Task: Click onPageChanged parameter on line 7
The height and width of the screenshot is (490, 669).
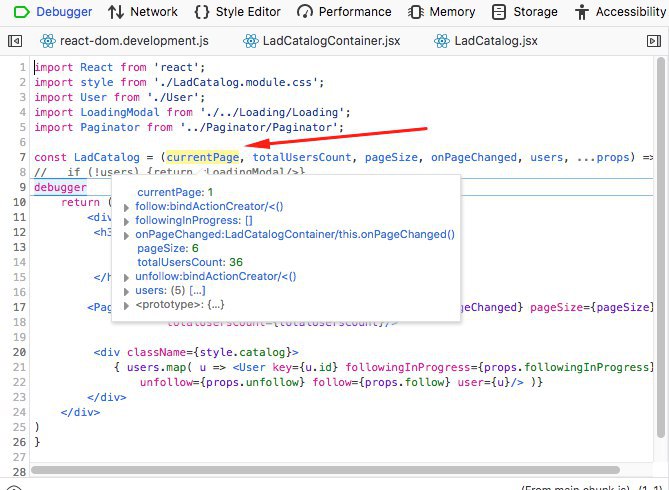Action: point(474,158)
